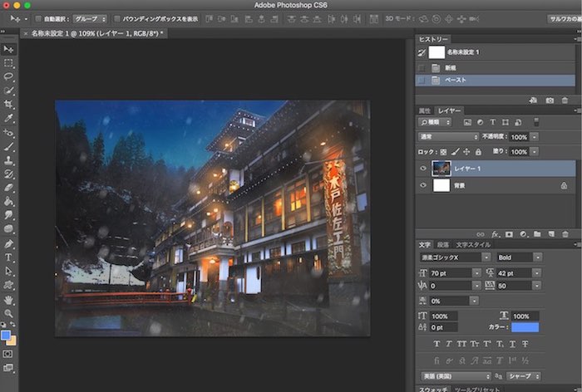The width and height of the screenshot is (582, 392).
Task: Create new snapshot with History camera icon
Action: [550, 100]
